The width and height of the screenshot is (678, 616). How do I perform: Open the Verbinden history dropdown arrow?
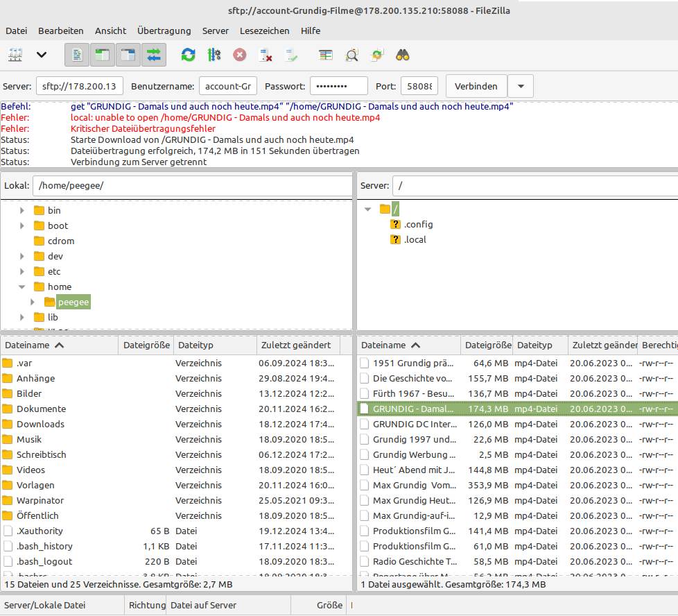point(521,86)
